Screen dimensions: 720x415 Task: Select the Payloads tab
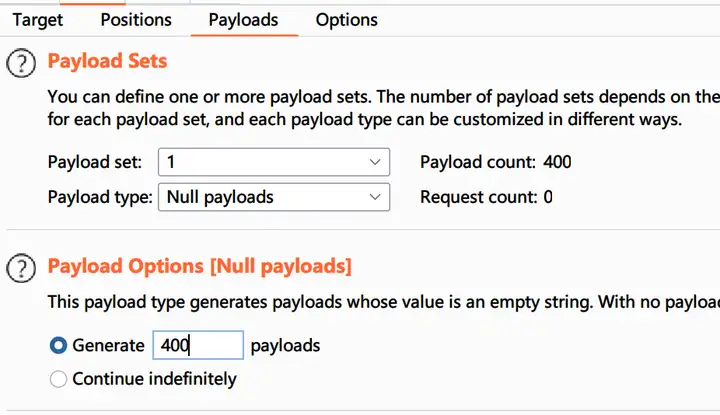pyautogui.click(x=244, y=19)
